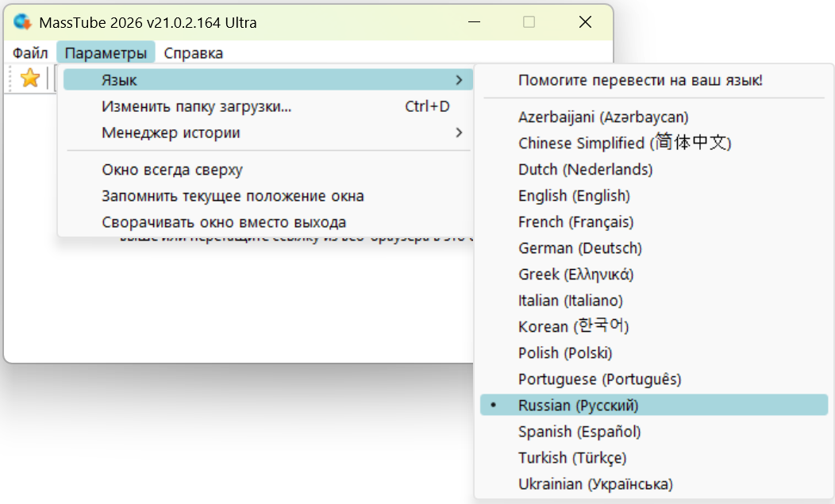This screenshot has height=504, width=835.
Task: Select Chinese Simplified language
Action: pyautogui.click(x=654, y=144)
